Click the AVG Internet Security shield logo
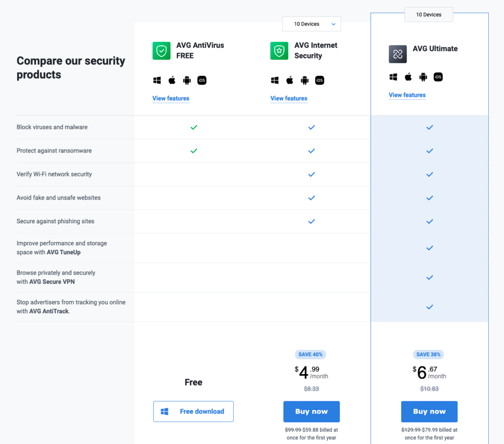The image size is (504, 444). click(x=280, y=51)
